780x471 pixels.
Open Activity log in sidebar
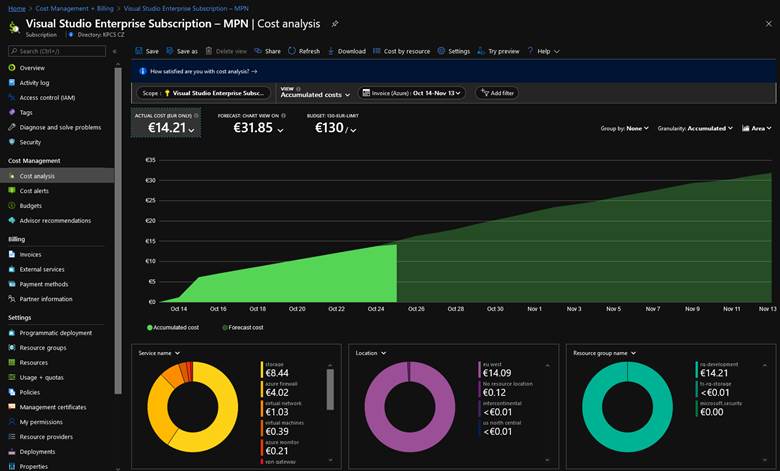tap(34, 83)
